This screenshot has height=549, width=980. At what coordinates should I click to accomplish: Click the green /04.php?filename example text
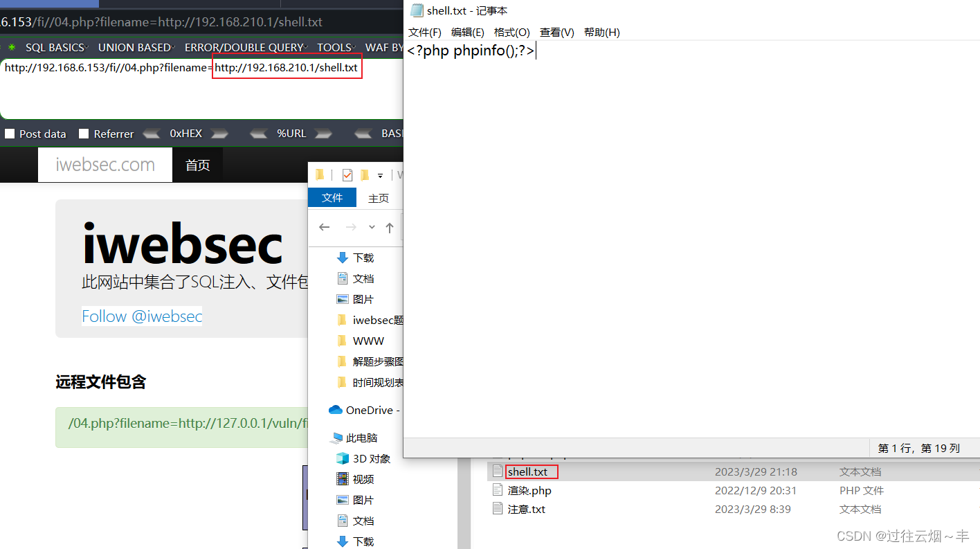tap(188, 423)
